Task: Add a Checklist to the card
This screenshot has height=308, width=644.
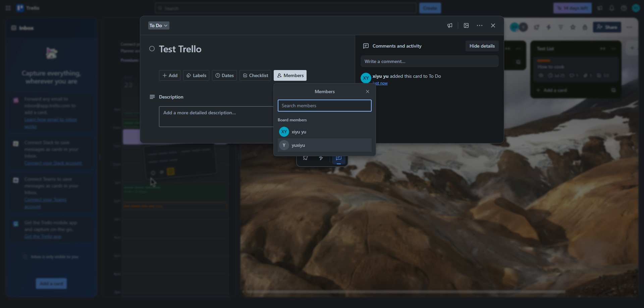Action: (255, 75)
